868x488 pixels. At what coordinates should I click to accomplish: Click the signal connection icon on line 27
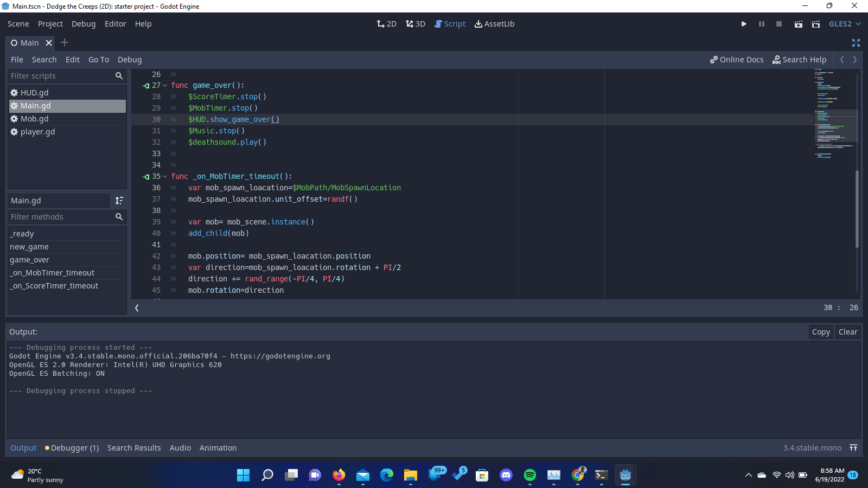[145, 86]
